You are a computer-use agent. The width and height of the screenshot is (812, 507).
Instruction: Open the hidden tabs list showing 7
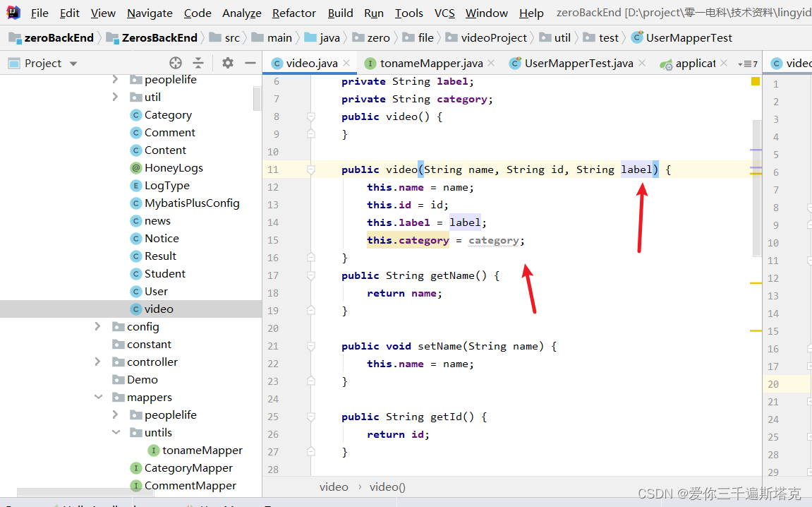(748, 63)
